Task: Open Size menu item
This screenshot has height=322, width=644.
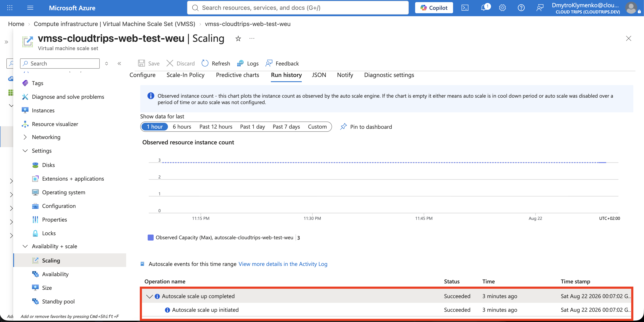Action: click(47, 288)
